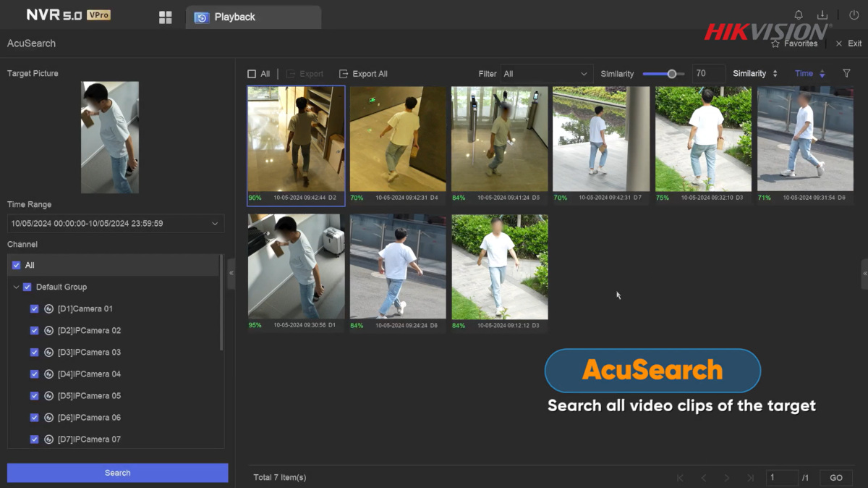
Task: Open the main menu grid icon
Action: [165, 17]
